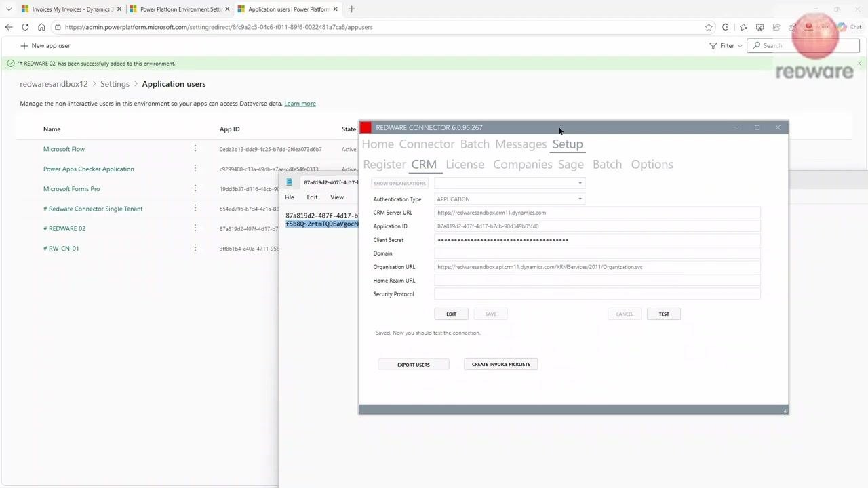The height and width of the screenshot is (488, 868).
Task: Open the tab search chevron
Action: [x=9, y=9]
